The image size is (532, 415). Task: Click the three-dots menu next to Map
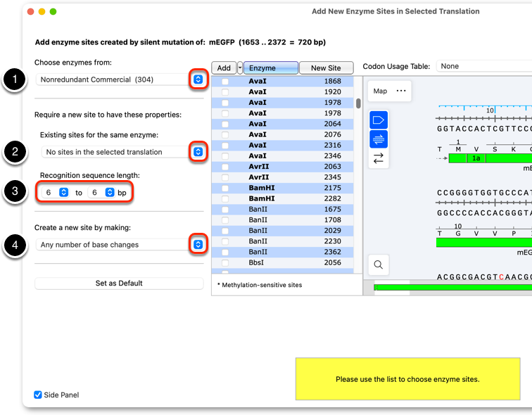(401, 91)
